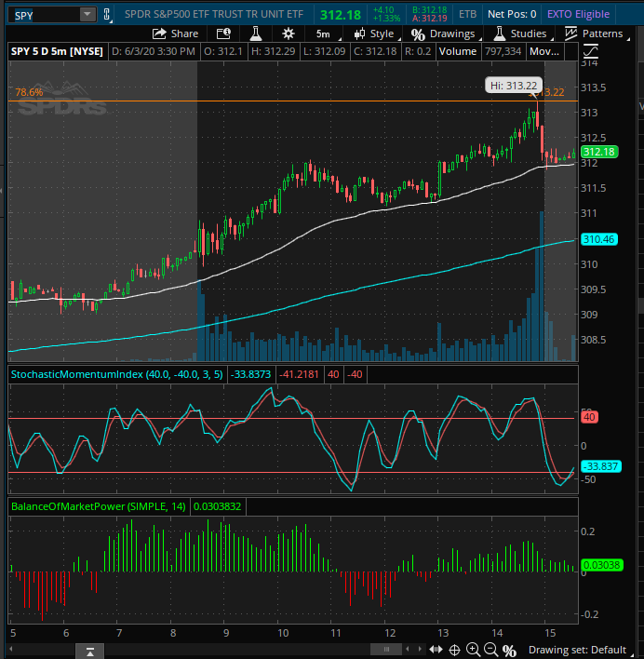This screenshot has width=644, height=659.
Task: Open the Patterns menu
Action: tap(597, 34)
